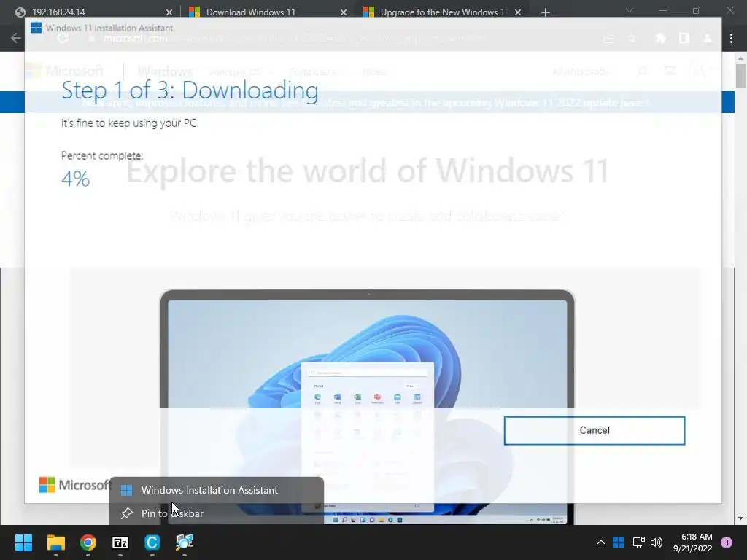Open a new Chrome tab
The image size is (747, 560).
pos(546,12)
